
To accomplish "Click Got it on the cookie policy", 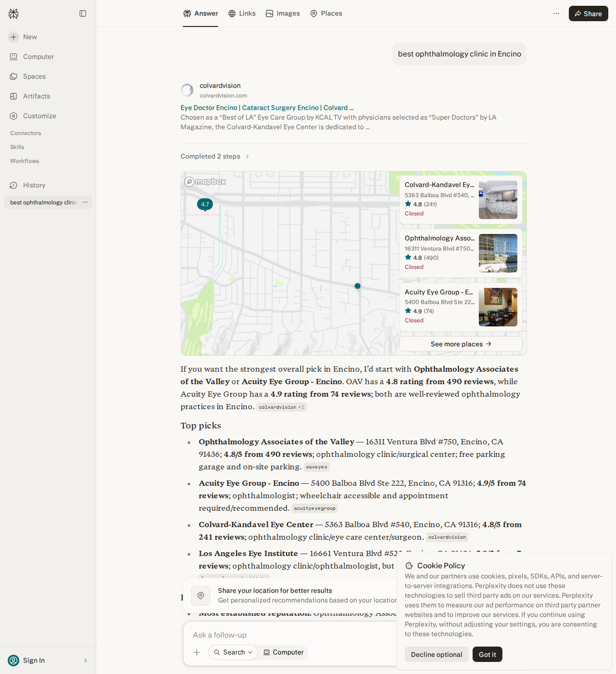I will (488, 654).
